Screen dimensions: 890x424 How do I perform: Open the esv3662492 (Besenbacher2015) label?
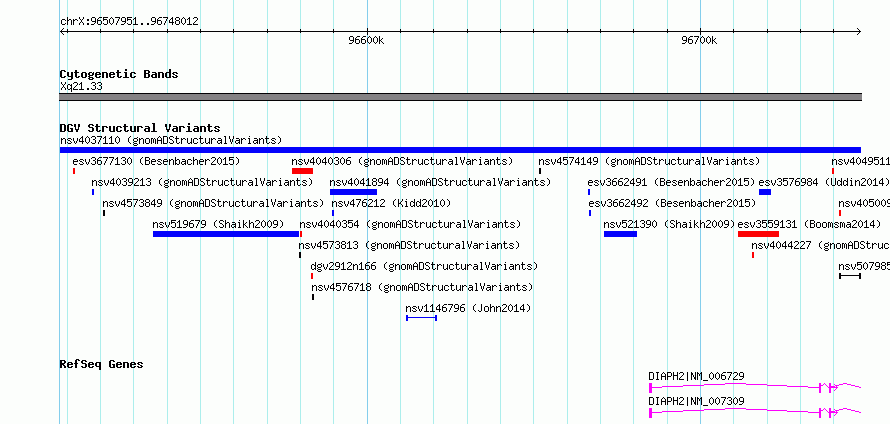click(672, 203)
